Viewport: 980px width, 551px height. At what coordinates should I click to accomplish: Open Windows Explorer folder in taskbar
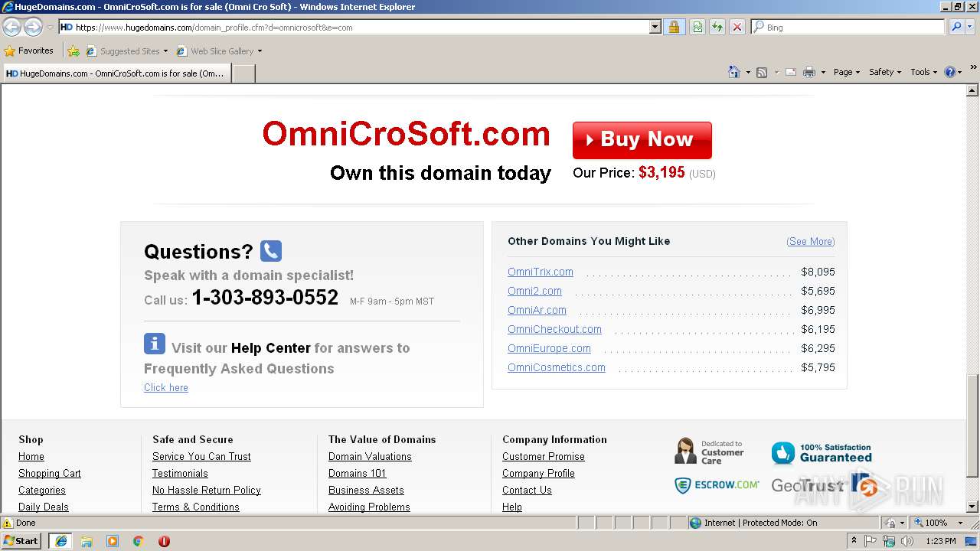tap(87, 541)
